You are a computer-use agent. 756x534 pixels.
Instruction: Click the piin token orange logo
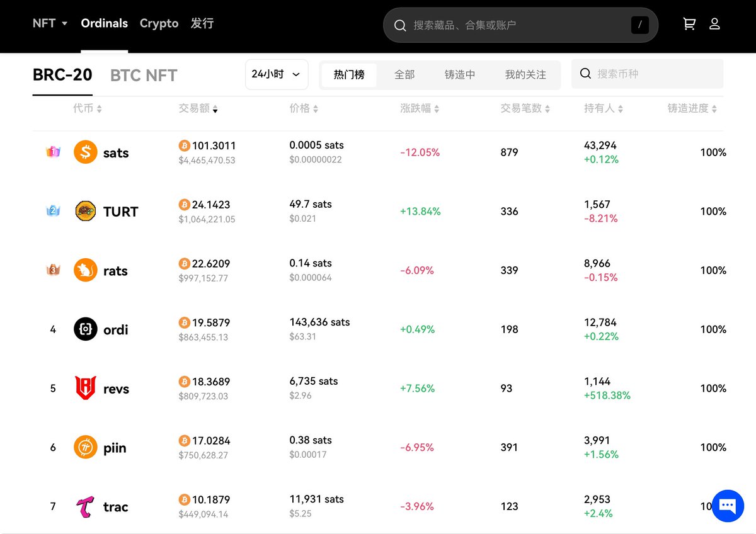click(x=86, y=448)
